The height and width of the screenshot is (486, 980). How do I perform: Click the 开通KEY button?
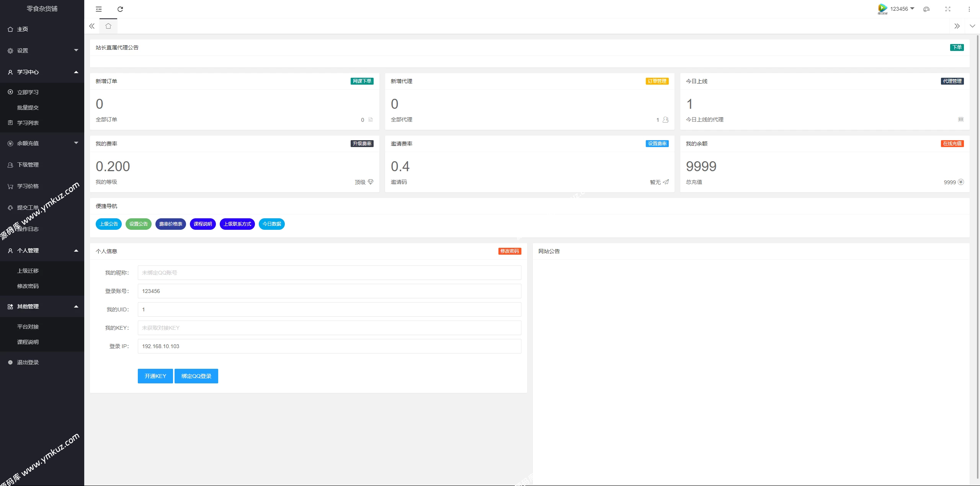point(155,376)
